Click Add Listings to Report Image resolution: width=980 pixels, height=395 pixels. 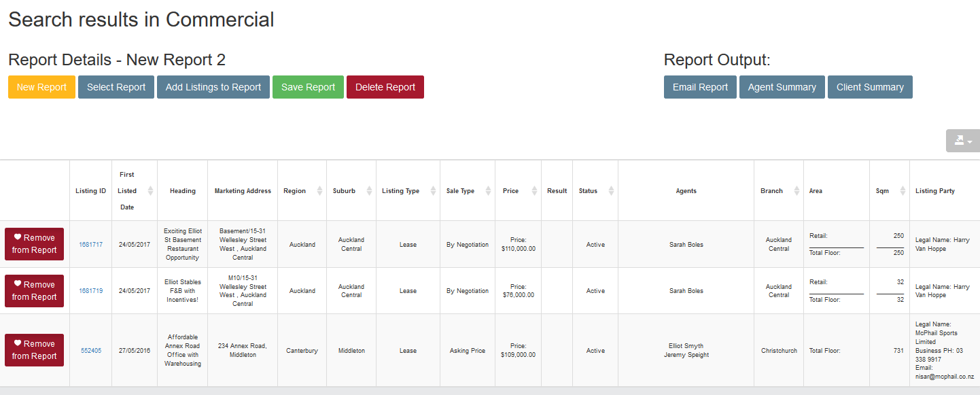[213, 87]
